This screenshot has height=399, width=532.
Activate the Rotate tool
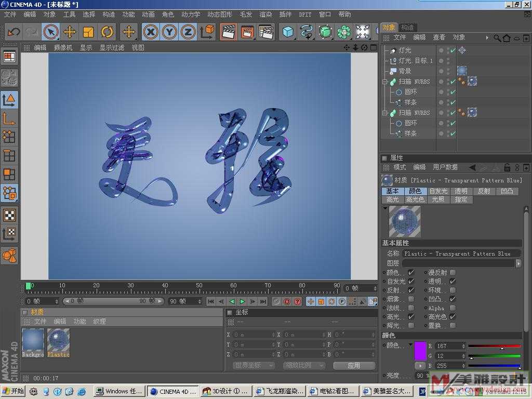point(107,32)
